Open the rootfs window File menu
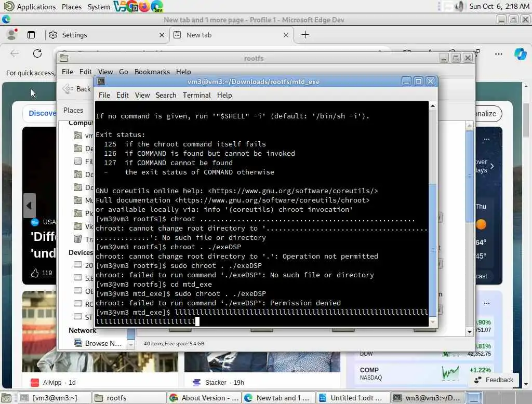 [68, 72]
